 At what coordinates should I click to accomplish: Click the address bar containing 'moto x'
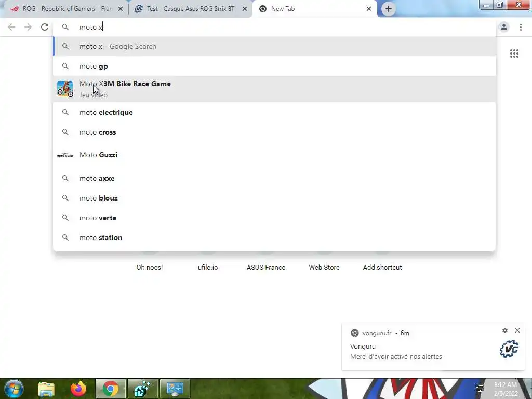pos(274,27)
